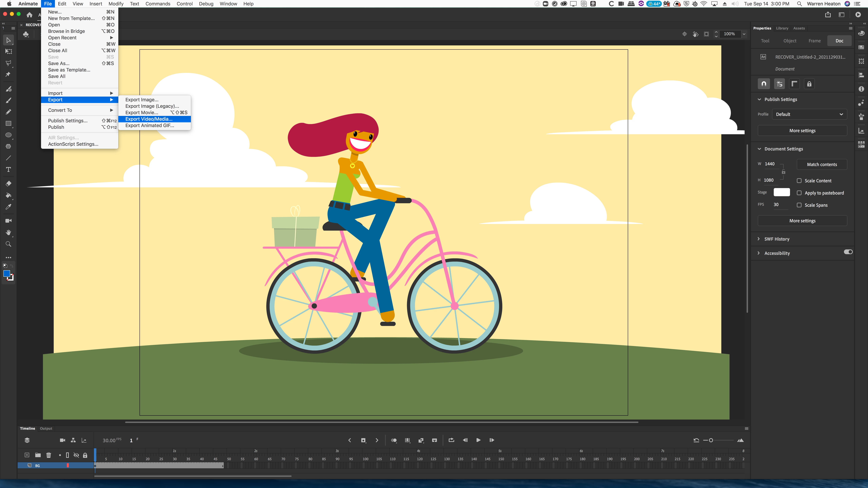
Task: Check the Apply to pasteboard option
Action: (x=799, y=193)
